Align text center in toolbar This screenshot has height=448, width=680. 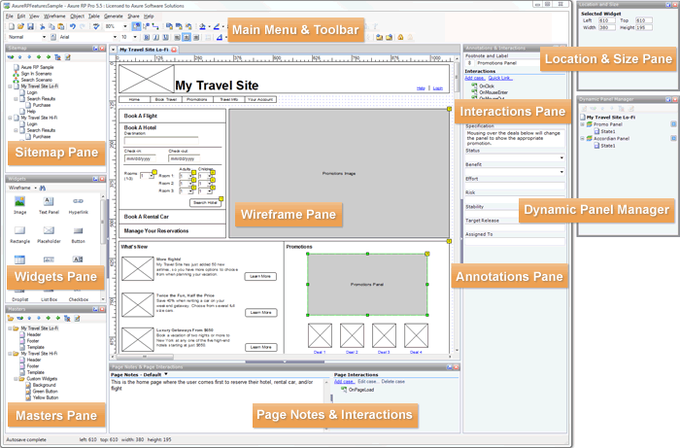pyautogui.click(x=186, y=37)
